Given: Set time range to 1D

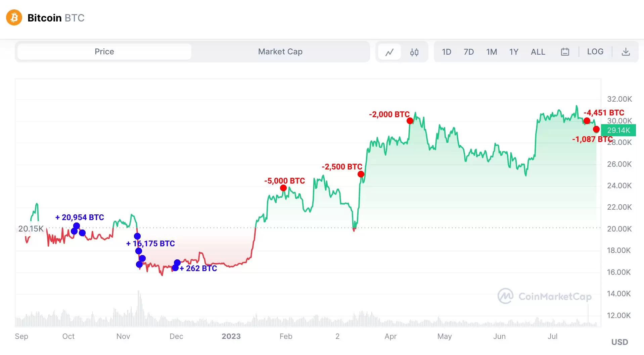Looking at the screenshot, I should pos(446,52).
